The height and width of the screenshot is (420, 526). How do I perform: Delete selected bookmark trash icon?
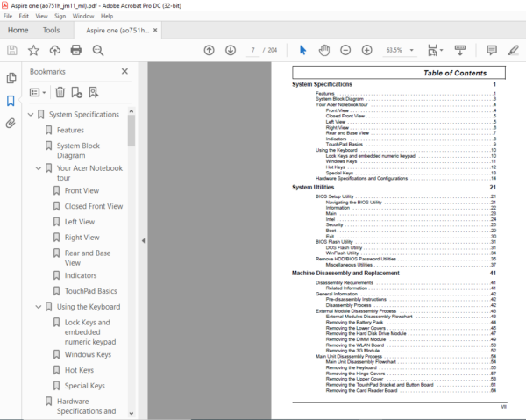pos(60,92)
